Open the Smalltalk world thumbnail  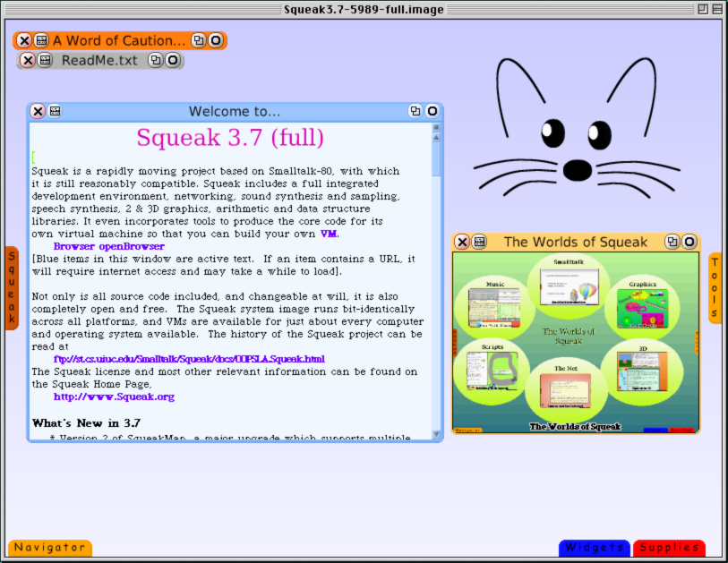coord(570,287)
